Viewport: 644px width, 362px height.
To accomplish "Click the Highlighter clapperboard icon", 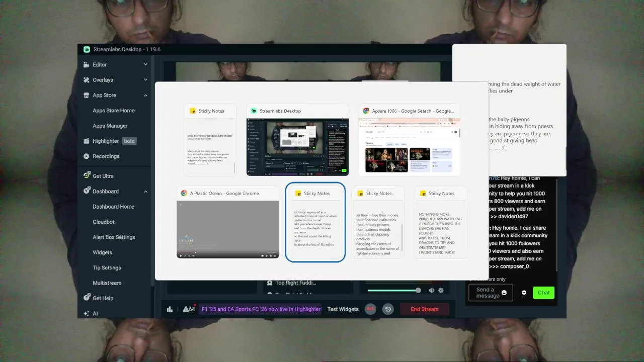I will click(x=87, y=141).
